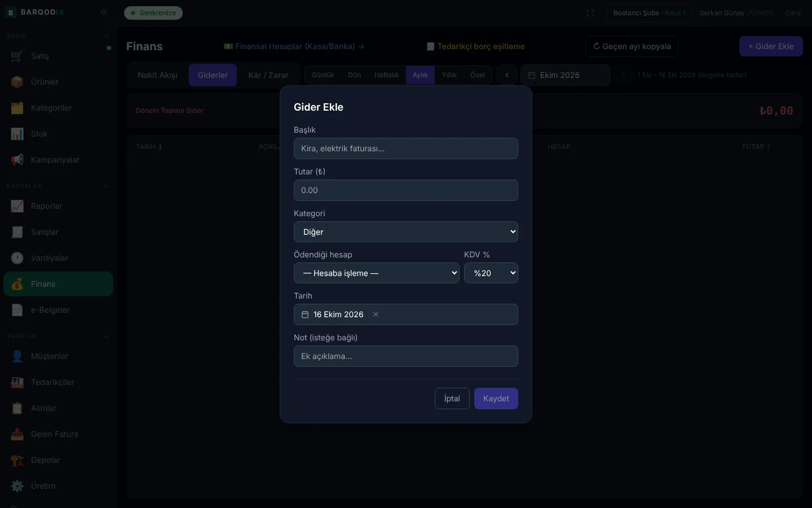
Task: Open the KDV % dropdown
Action: [491, 273]
